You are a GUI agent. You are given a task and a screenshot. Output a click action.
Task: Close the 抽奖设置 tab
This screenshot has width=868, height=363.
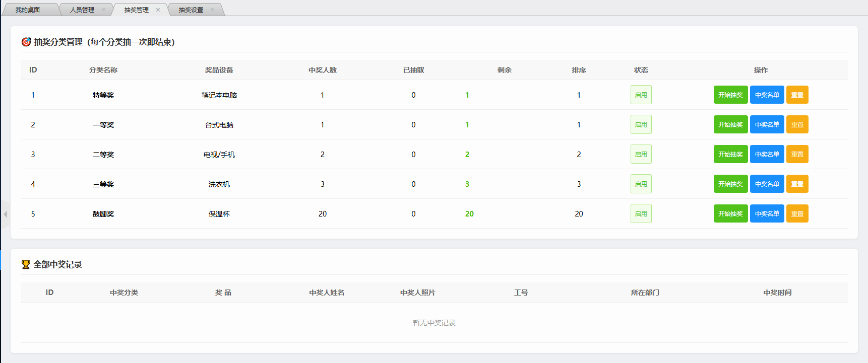coord(212,10)
